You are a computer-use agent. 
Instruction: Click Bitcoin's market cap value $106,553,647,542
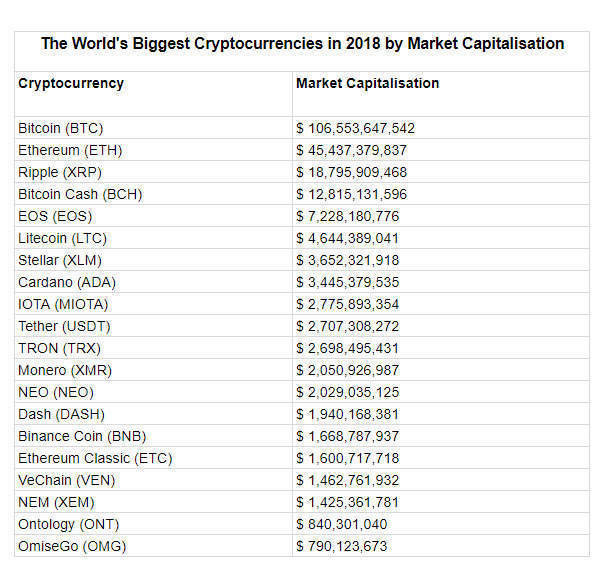pyautogui.click(x=355, y=128)
